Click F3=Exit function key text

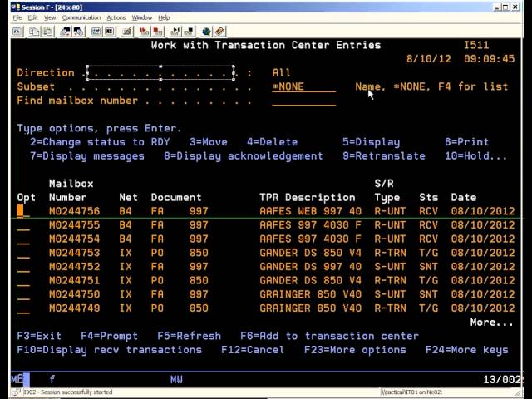pyautogui.click(x=39, y=336)
